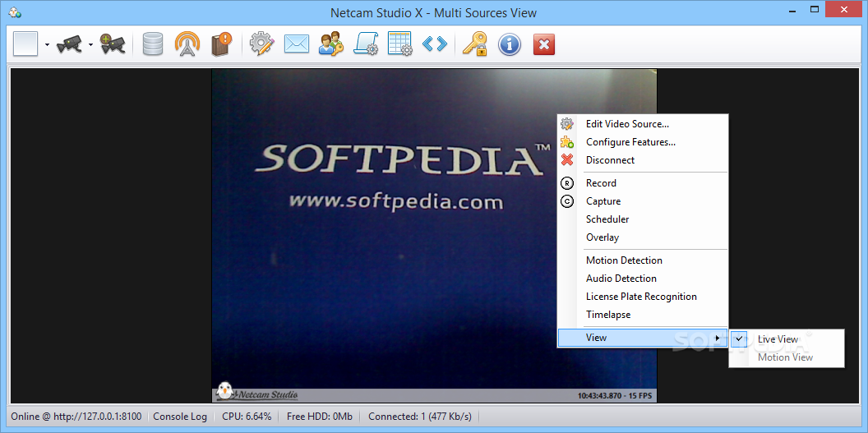Image resolution: width=868 pixels, height=433 pixels.
Task: Open the gear with pencil settings icon
Action: [x=262, y=44]
